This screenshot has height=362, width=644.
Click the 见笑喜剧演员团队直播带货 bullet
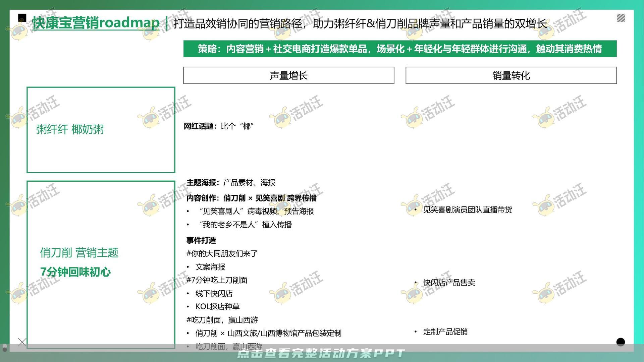pyautogui.click(x=468, y=210)
